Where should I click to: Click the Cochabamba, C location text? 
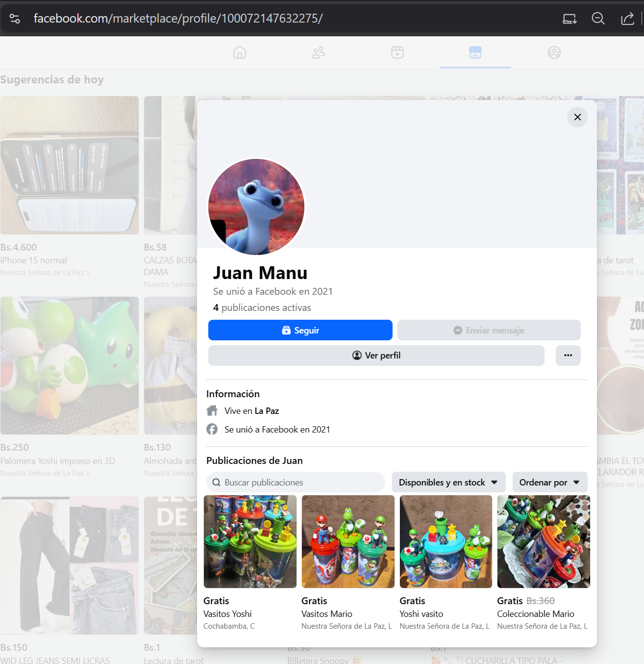(229, 626)
